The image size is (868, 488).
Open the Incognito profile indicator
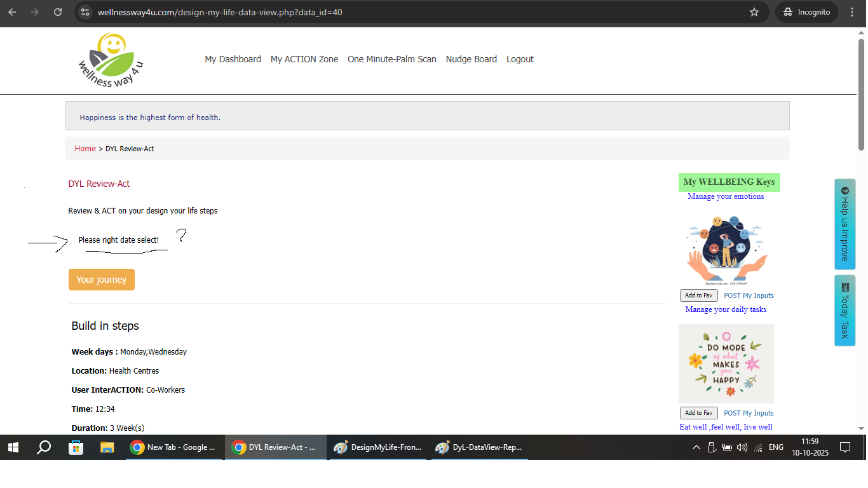click(x=806, y=12)
